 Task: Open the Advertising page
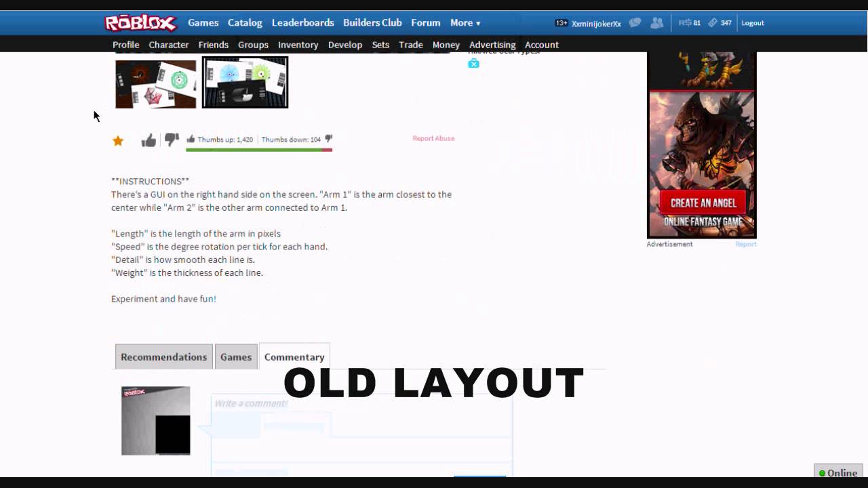pyautogui.click(x=492, y=45)
